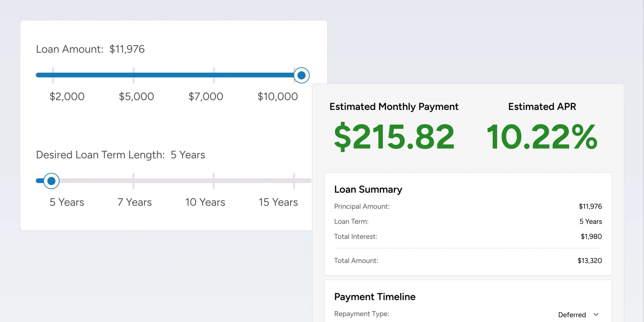The width and height of the screenshot is (644, 322).
Task: Click the 7 Years label under the term slider
Action: click(x=134, y=202)
